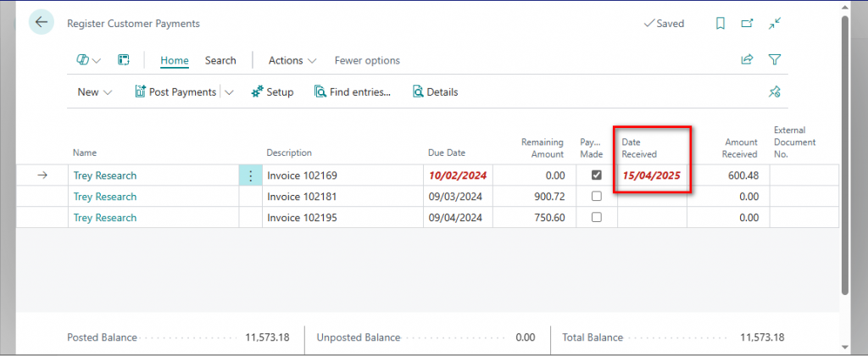Viewport: 868px width, 356px height.
Task: Uncheck Payment Made for Invoice 102169
Action: 596,175
